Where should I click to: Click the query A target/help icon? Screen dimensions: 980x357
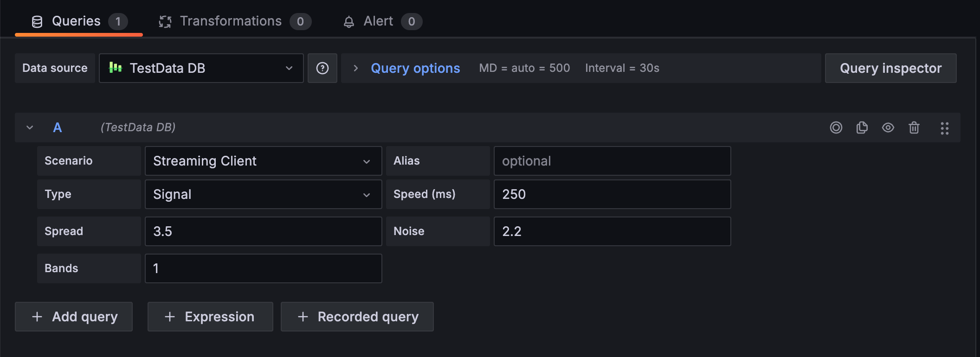pos(836,127)
